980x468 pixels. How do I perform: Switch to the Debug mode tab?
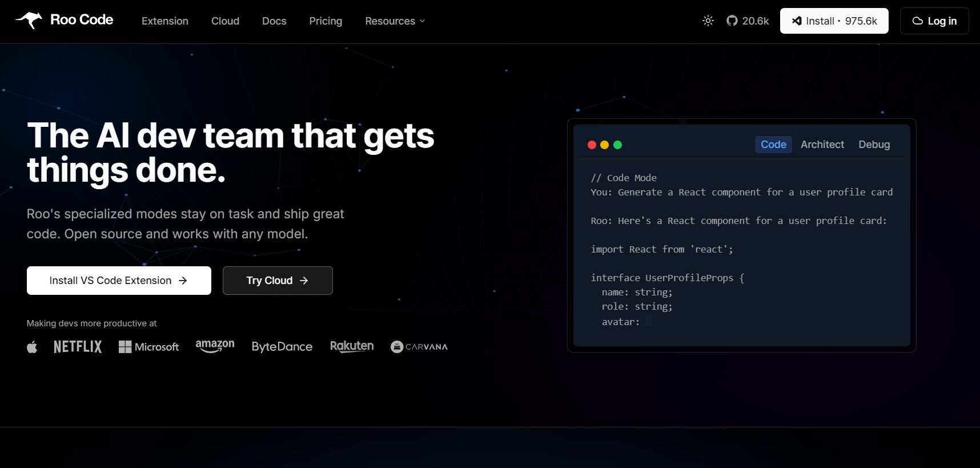tap(874, 145)
